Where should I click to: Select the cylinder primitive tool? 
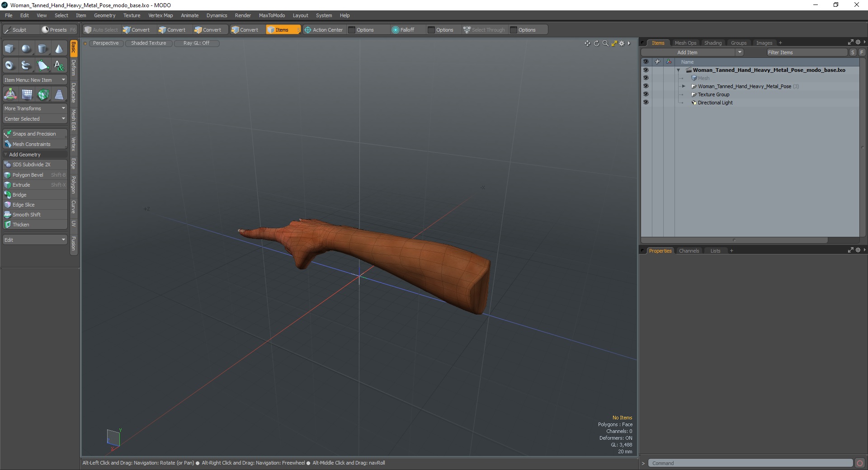42,49
